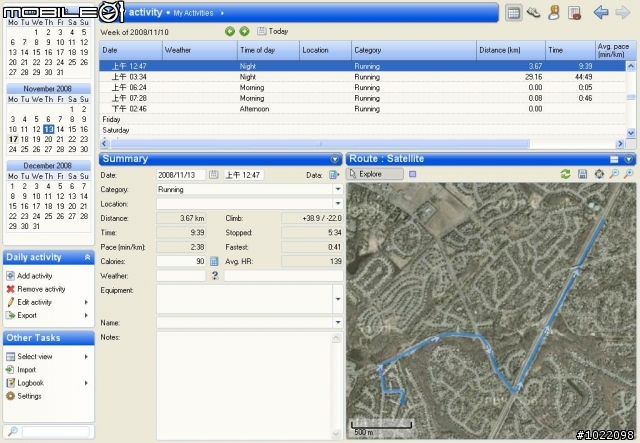Collapse the Daily activity panel
Viewport: 640px width, 443px height.
pos(87,257)
